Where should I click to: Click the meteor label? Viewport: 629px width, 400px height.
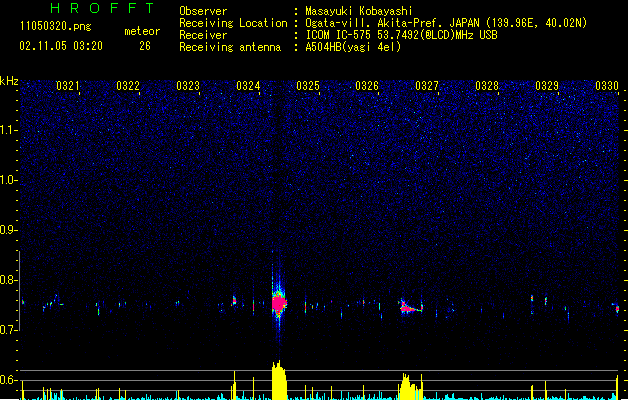click(x=142, y=31)
